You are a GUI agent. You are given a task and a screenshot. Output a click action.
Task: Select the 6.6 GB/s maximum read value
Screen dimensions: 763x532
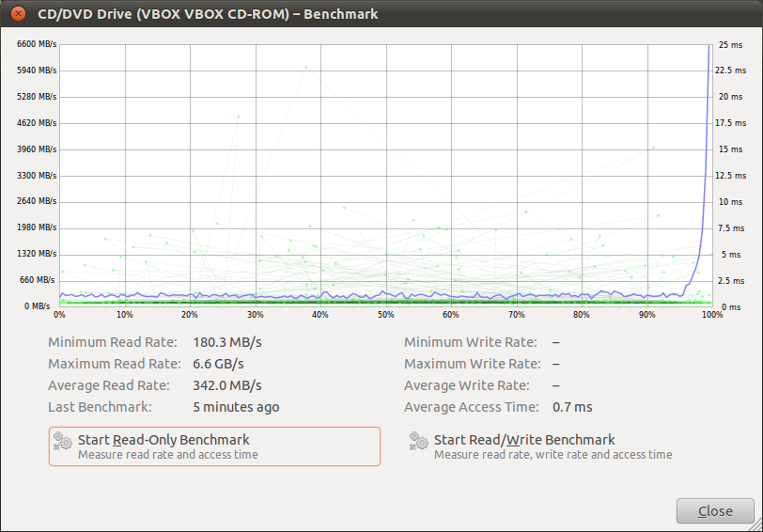click(x=219, y=364)
